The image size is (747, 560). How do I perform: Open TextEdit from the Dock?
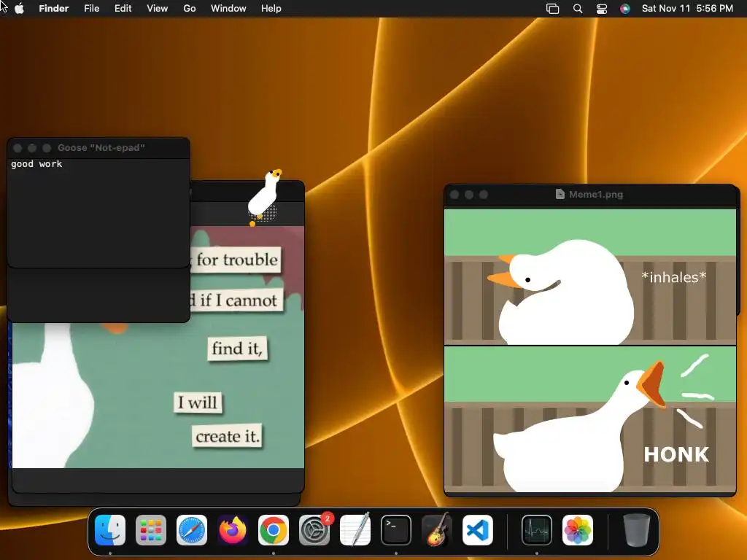tap(355, 530)
